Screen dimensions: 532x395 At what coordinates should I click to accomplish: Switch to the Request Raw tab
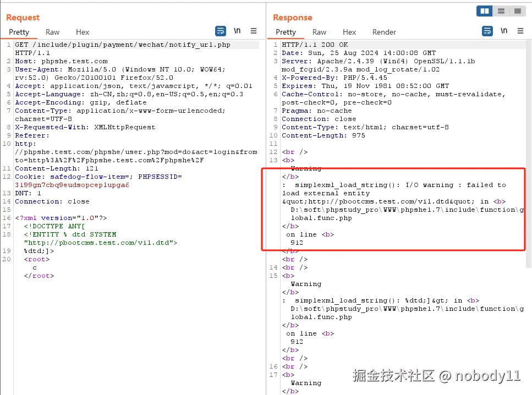click(x=53, y=32)
